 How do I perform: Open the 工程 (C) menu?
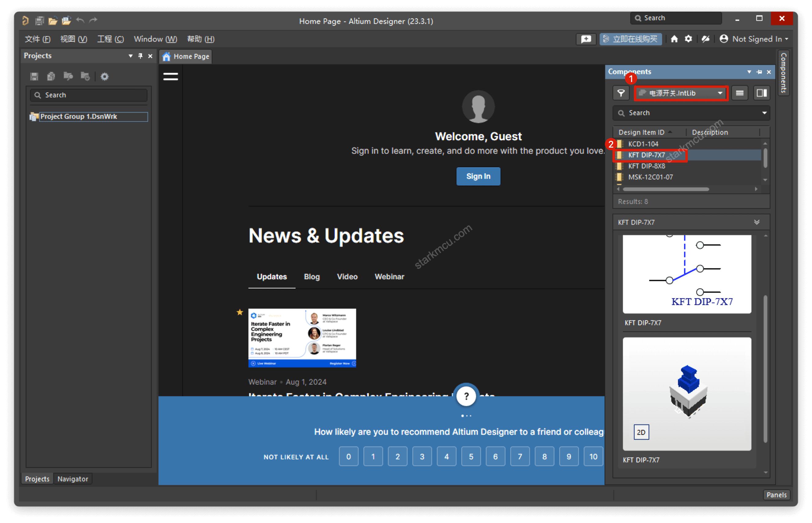(x=110, y=39)
